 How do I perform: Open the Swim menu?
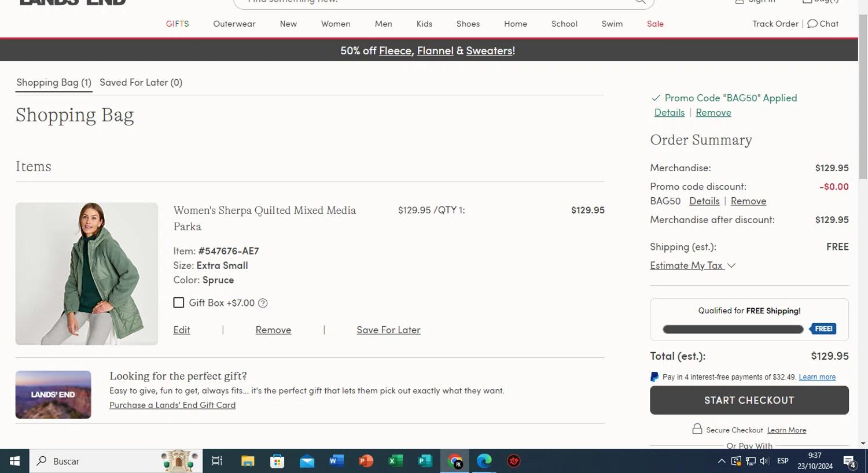coord(612,24)
